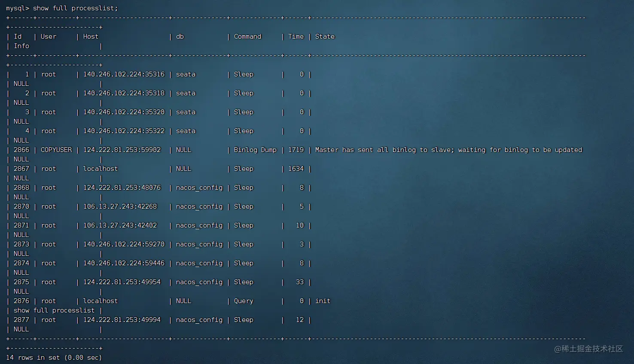Click host 140.246.102.224:59446

click(124, 263)
